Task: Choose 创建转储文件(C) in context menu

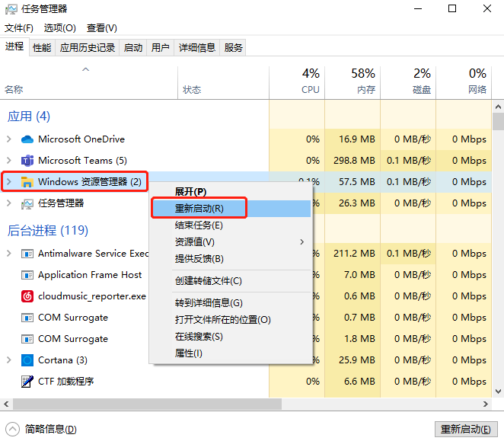Action: 231,281
